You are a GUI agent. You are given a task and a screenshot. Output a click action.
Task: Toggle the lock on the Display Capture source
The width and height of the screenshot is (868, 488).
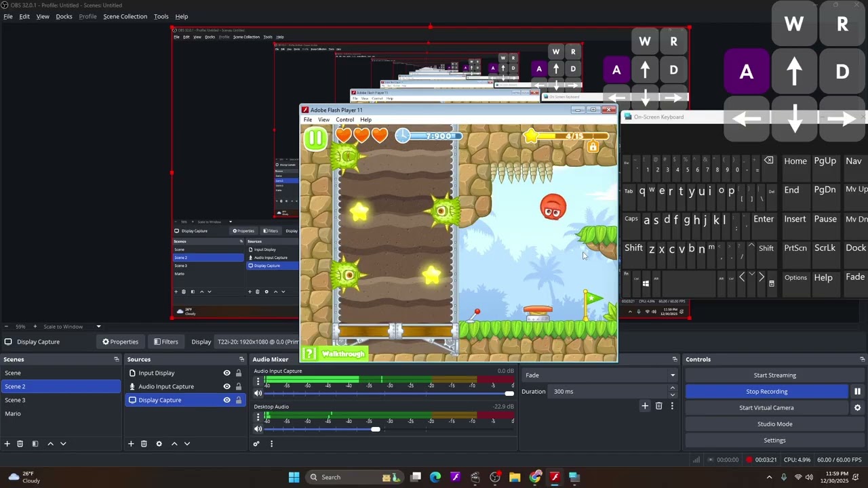point(238,400)
